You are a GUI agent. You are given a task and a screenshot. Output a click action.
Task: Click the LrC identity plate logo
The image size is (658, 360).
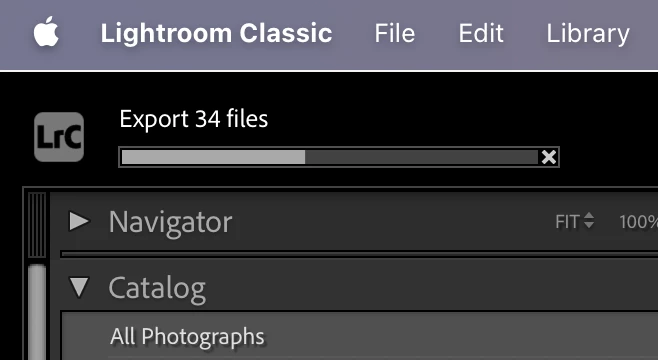(59, 137)
